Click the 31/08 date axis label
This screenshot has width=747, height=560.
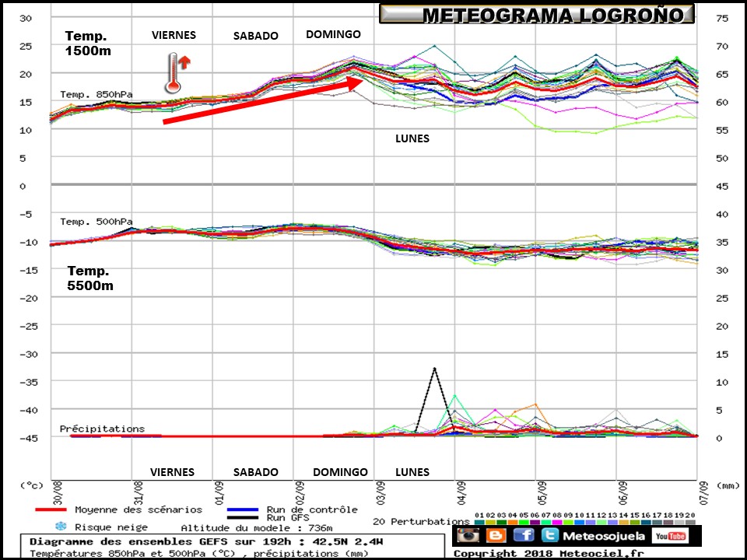[x=138, y=493]
